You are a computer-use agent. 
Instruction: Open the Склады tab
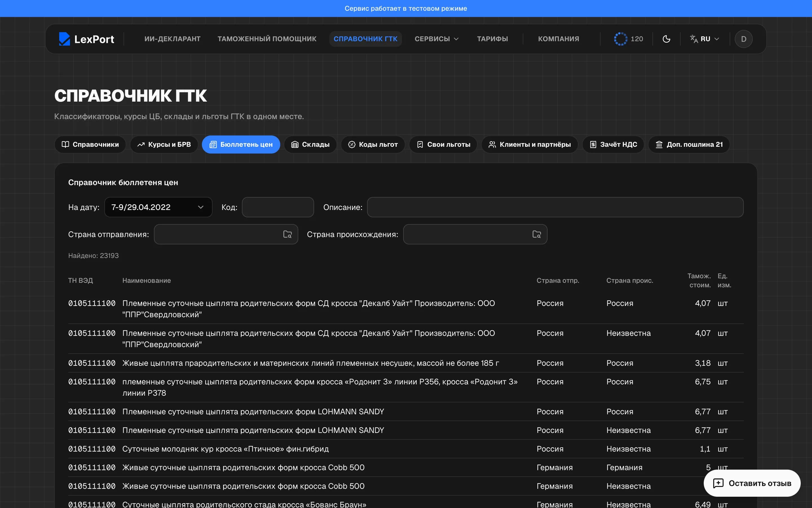point(310,144)
